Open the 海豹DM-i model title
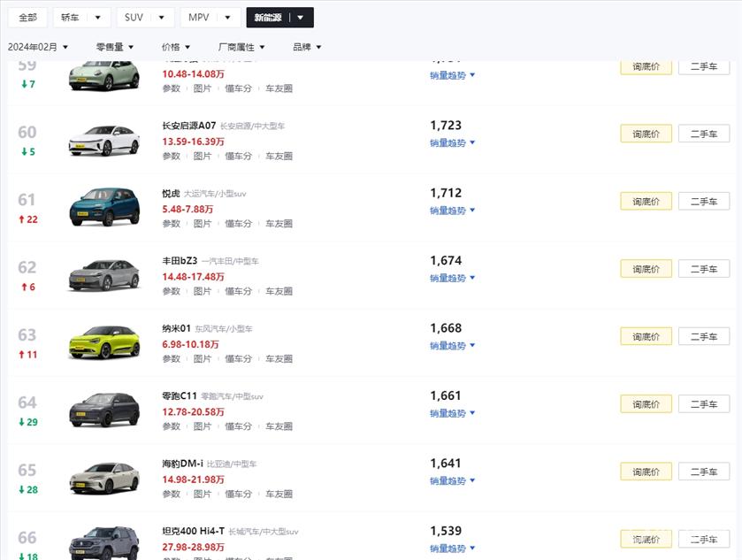 pyautogui.click(x=182, y=464)
